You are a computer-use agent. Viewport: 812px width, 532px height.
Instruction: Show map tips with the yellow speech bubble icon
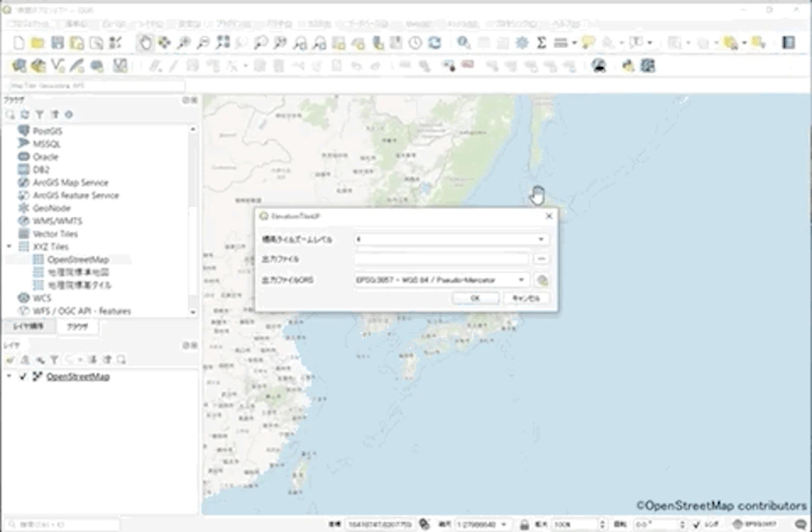pyautogui.click(x=588, y=43)
